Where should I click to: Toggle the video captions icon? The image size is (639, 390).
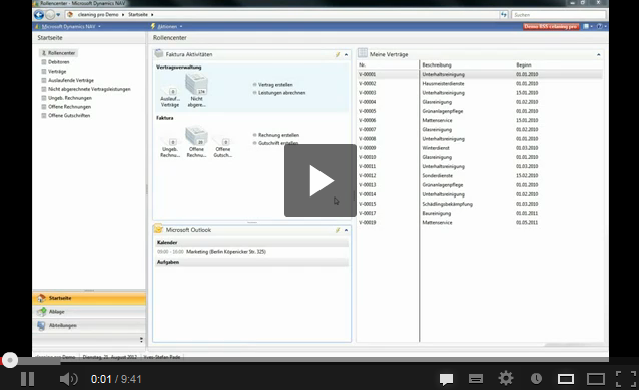pyautogui.click(x=476, y=379)
